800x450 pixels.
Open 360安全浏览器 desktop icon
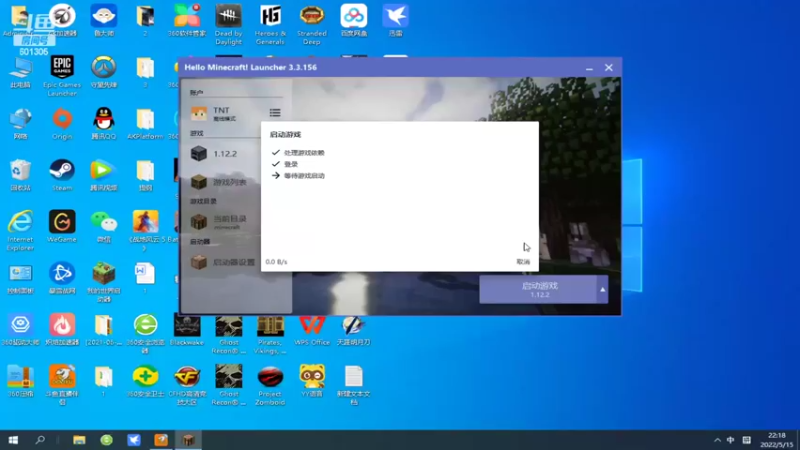pyautogui.click(x=145, y=334)
